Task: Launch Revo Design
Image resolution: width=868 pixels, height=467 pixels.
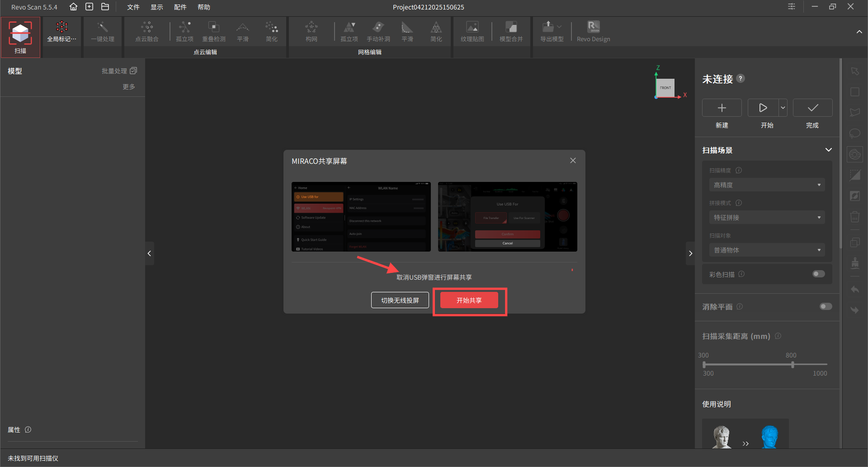Action: 594,32
